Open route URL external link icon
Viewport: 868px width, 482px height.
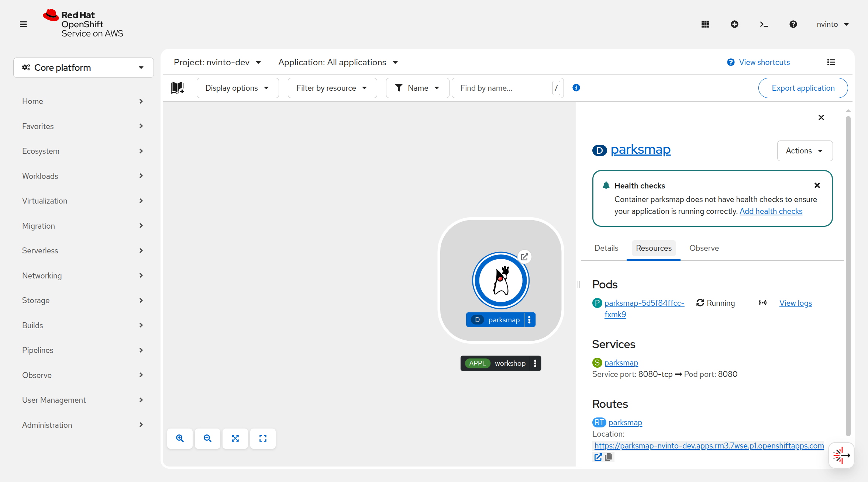(598, 457)
